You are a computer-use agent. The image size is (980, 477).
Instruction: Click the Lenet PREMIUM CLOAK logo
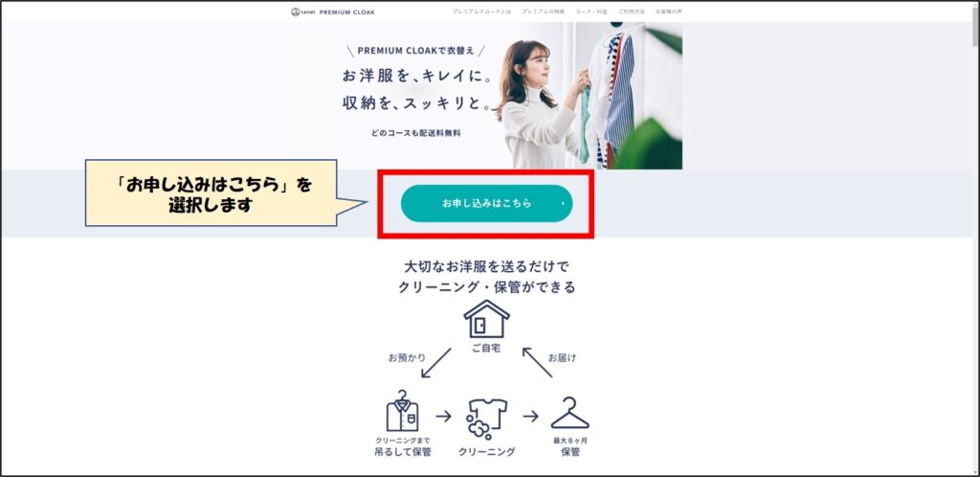(333, 11)
